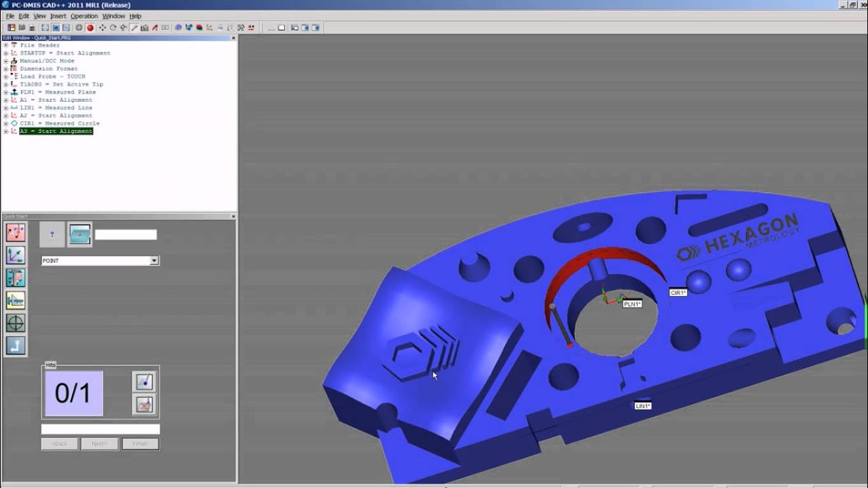This screenshot has width=868, height=488.
Task: Expand the File Header node
Action: point(6,45)
